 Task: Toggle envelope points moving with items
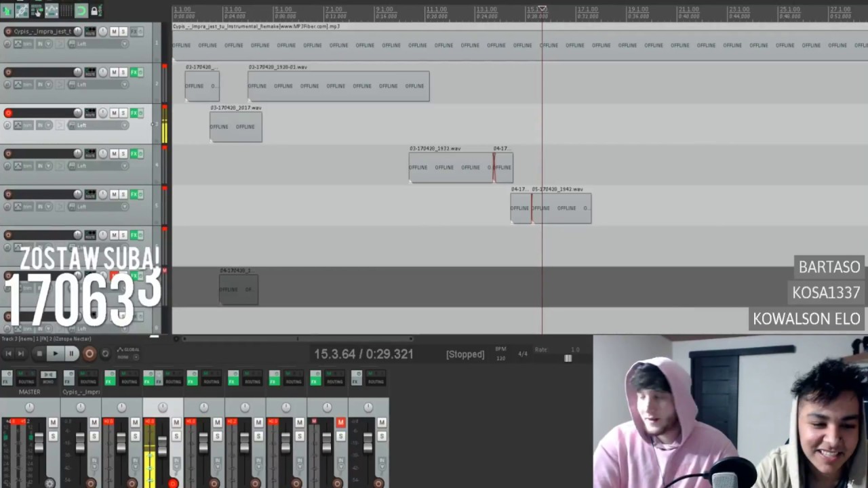point(52,10)
